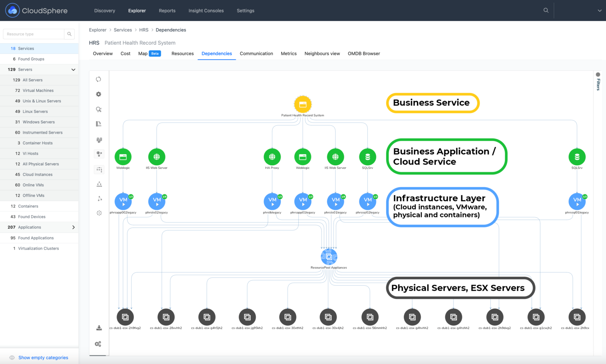The height and width of the screenshot is (364, 606).
Task: Toggle Show empty categories
Action: pos(43,357)
